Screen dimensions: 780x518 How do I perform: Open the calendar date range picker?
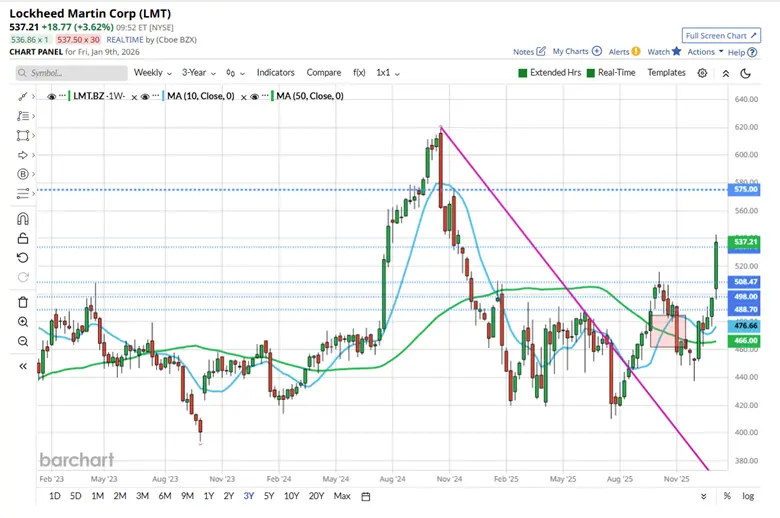tap(366, 497)
